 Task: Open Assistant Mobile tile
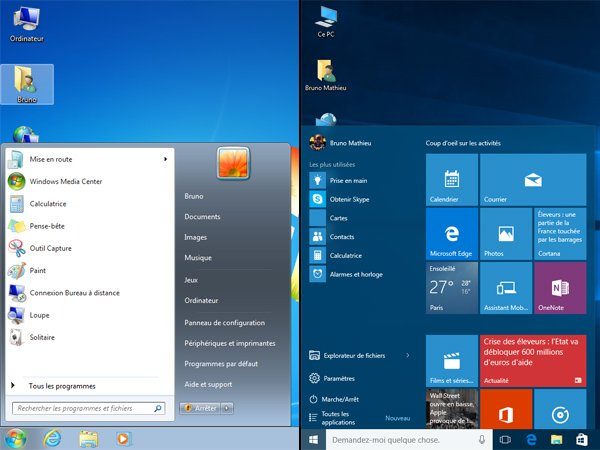click(506, 288)
